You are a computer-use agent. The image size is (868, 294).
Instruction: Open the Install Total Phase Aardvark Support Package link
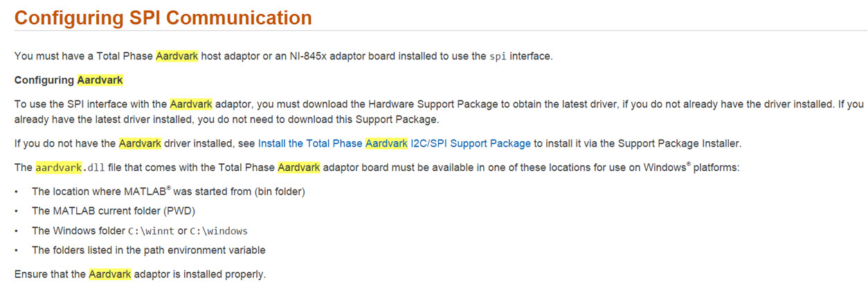pyautogui.click(x=394, y=144)
